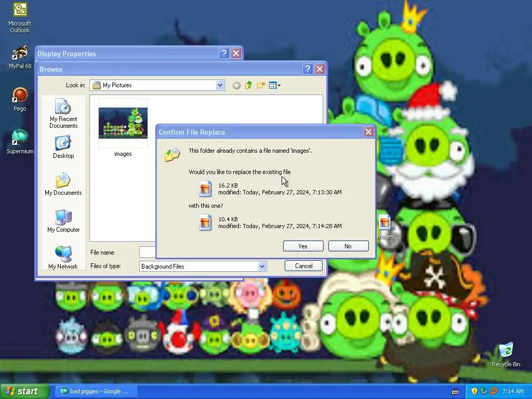Open My Documents in Browse sidebar
532x399 pixels.
click(63, 184)
